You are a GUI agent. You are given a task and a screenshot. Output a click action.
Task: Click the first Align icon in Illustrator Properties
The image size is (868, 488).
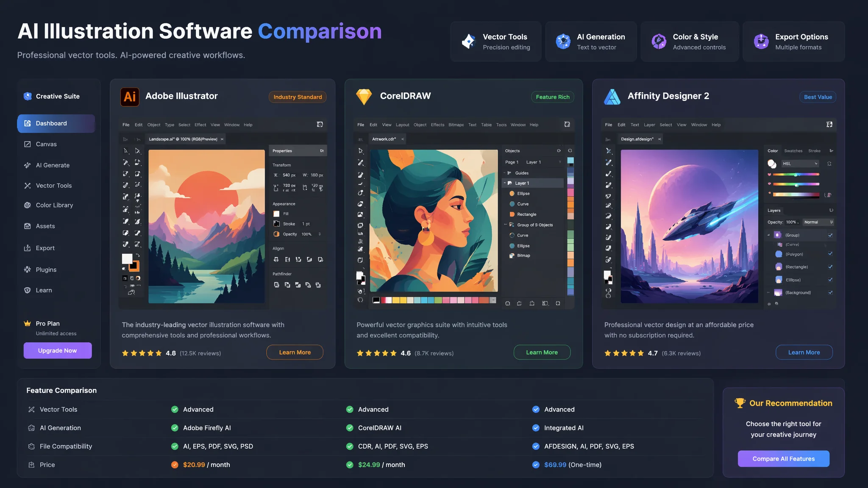(276, 259)
